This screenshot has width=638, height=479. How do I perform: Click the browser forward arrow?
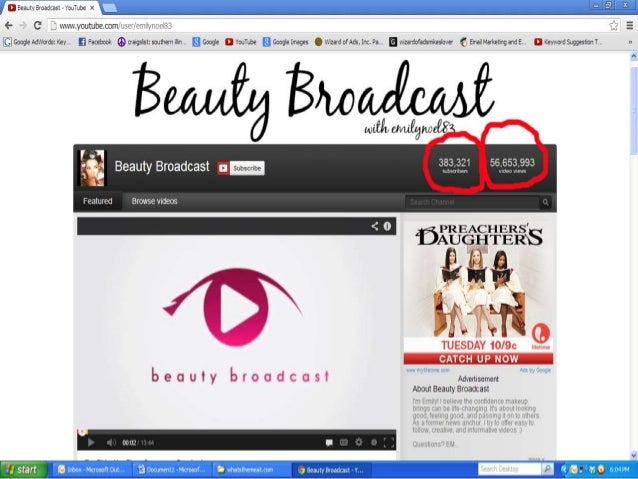pyautogui.click(x=23, y=26)
